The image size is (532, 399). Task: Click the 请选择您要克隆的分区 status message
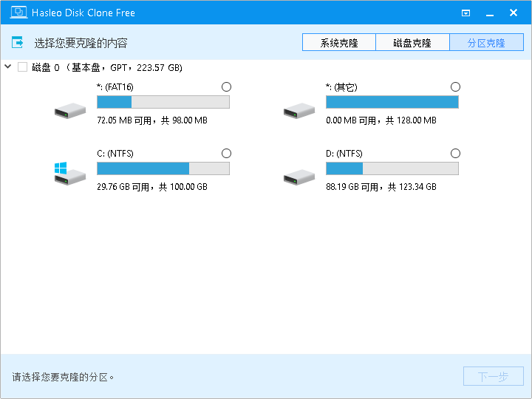(63, 377)
